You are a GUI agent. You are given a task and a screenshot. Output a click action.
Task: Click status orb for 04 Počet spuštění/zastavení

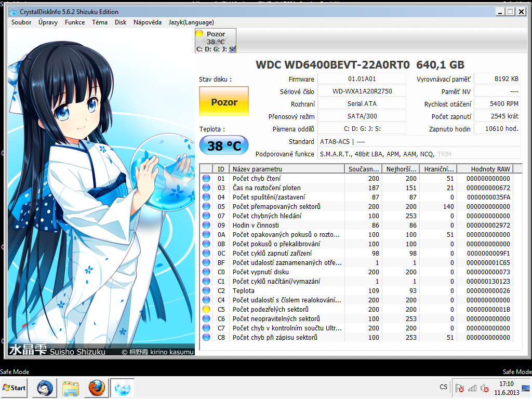point(206,197)
